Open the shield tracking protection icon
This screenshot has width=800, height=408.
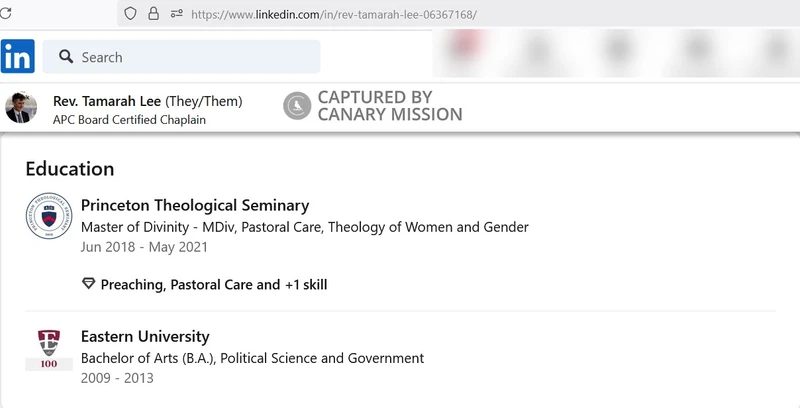[x=130, y=14]
